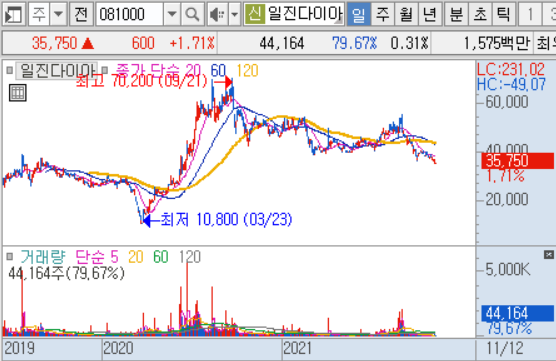
Task: Click the 60 moving average legend
Action: coord(218,70)
